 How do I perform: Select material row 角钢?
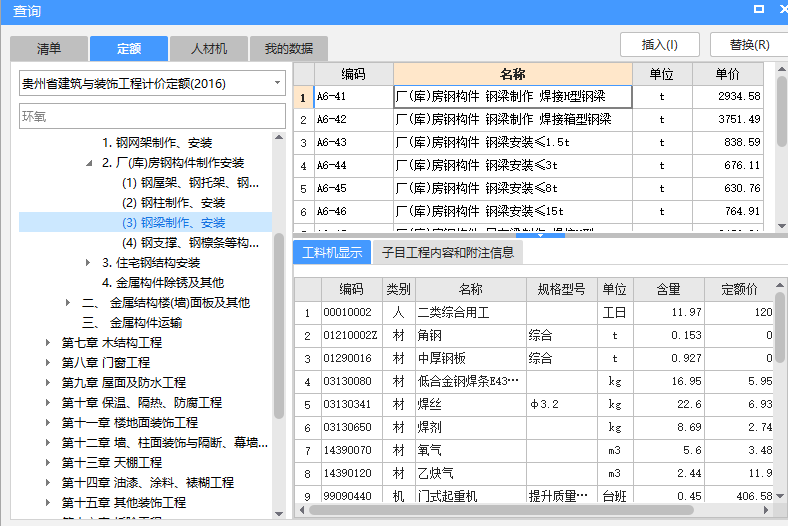pyautogui.click(x=534, y=336)
